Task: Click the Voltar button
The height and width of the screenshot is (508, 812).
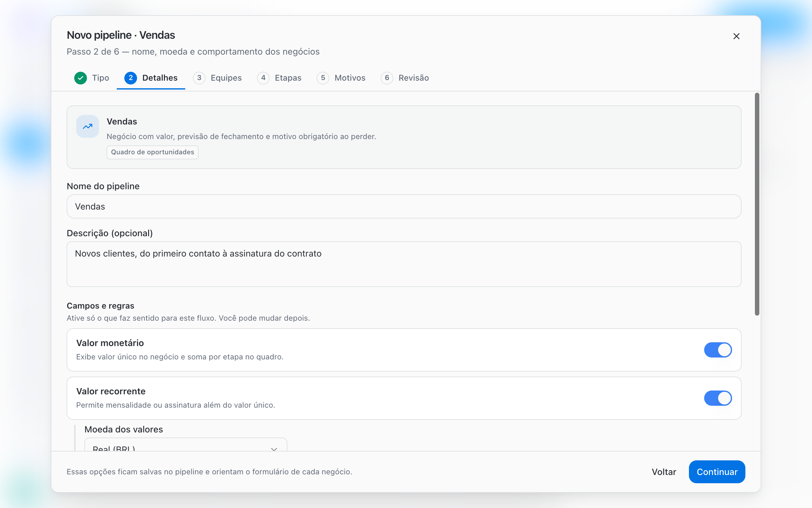Action: (664, 472)
